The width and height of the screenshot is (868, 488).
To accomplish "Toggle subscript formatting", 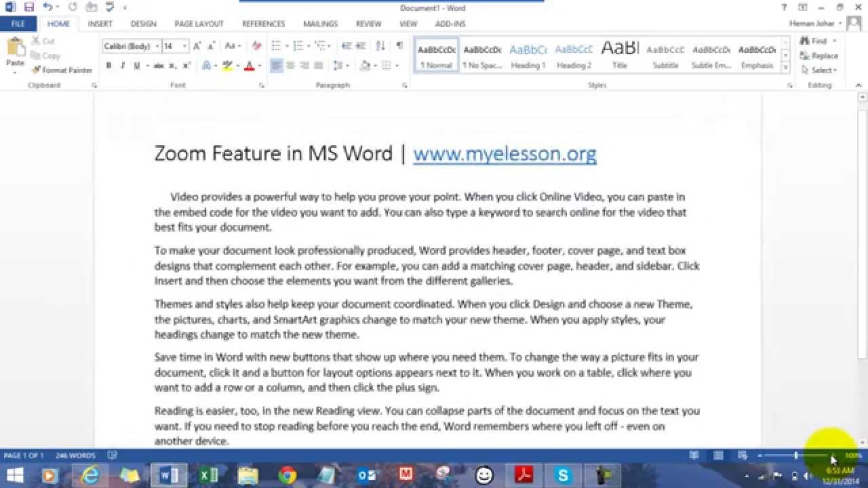I will point(172,66).
